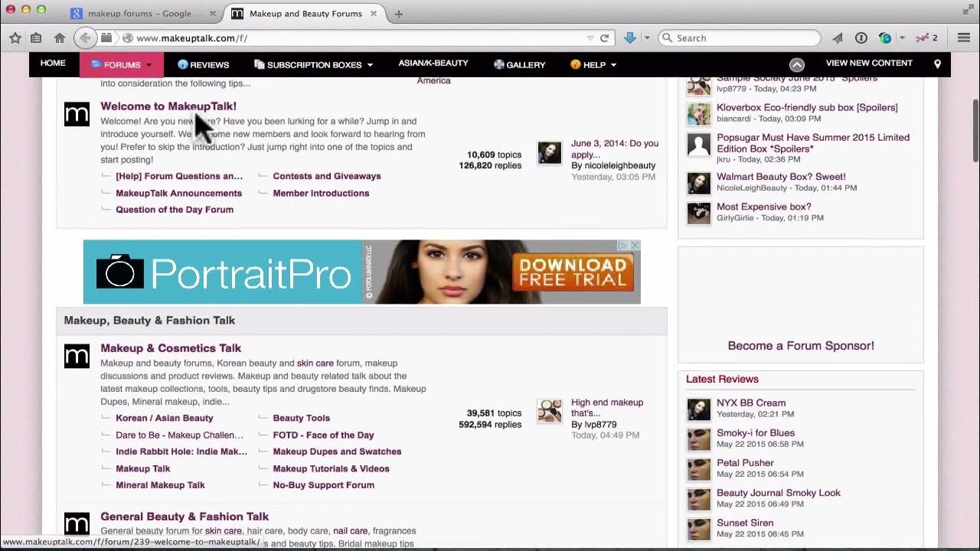Open No-Buy Support Forum link
Viewport: 980px width, 551px height.
click(x=323, y=485)
